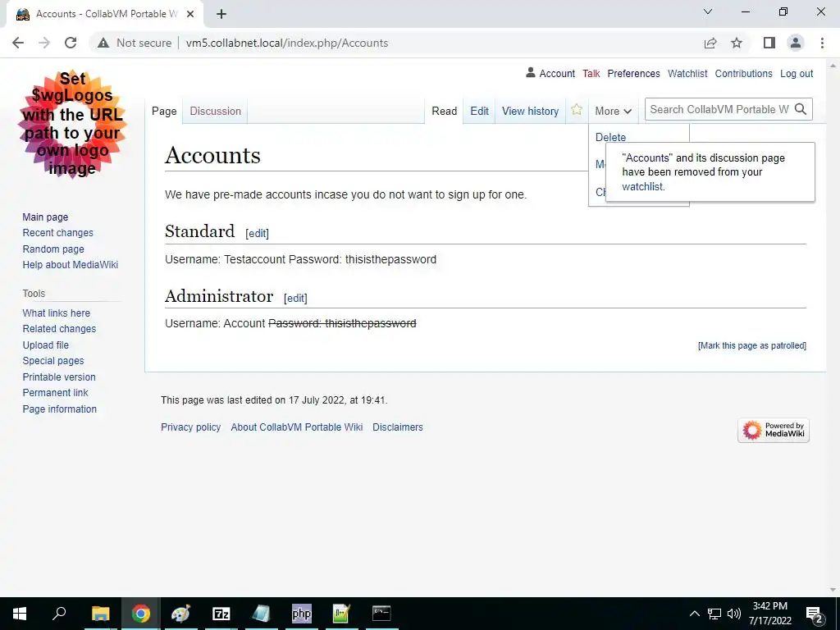The width and height of the screenshot is (840, 630).
Task: Toggle the watchlist star for Accounts page
Action: [577, 110]
